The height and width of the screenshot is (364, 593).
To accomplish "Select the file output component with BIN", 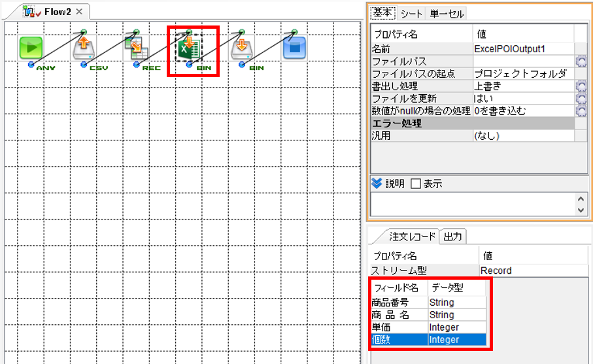I will [x=241, y=48].
